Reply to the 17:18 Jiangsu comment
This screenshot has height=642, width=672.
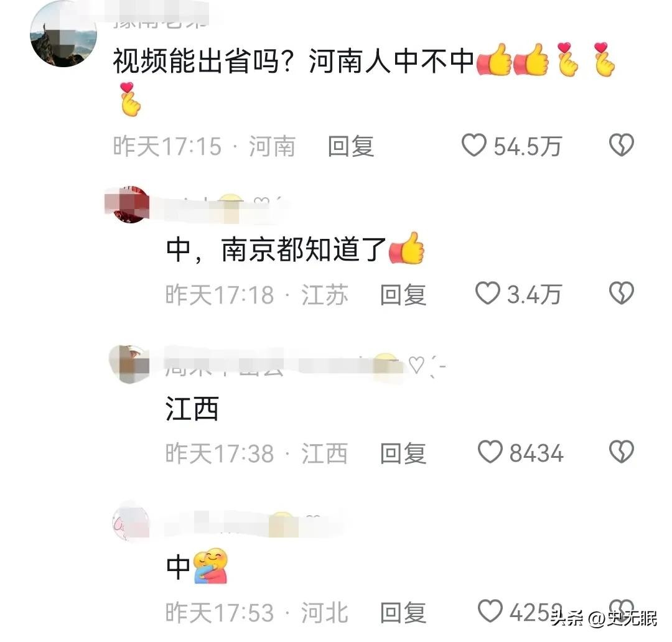403,295
